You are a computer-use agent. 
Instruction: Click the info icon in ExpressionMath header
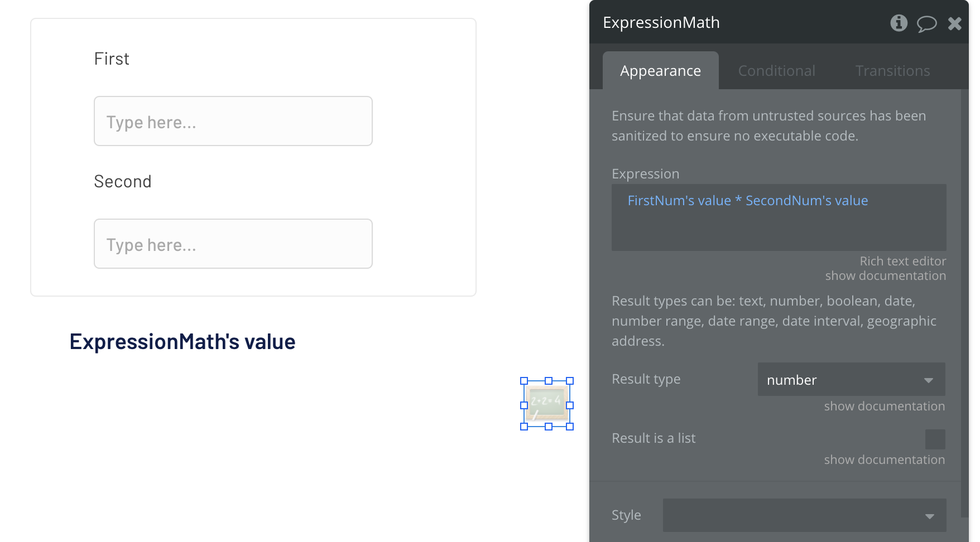point(899,23)
